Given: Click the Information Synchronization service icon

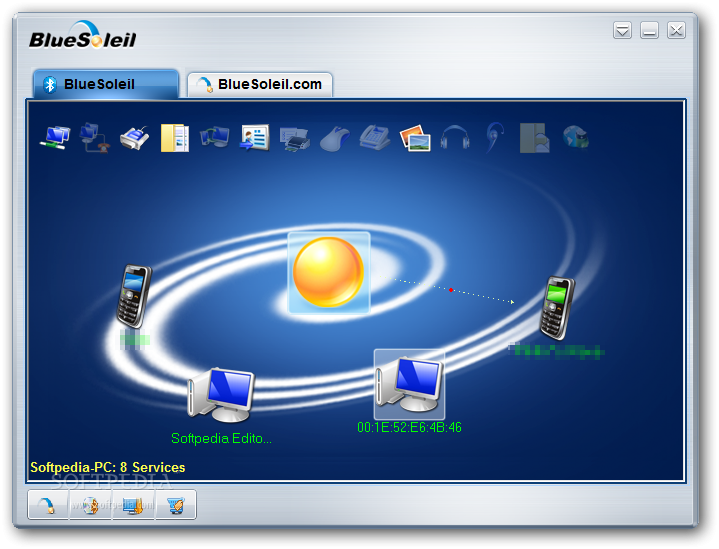Looking at the screenshot, I should coord(215,138).
